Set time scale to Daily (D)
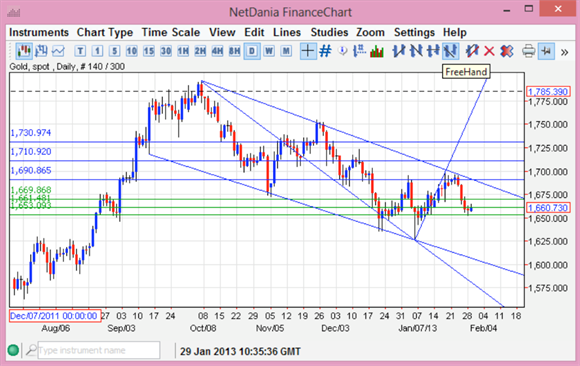The width and height of the screenshot is (580, 366). tap(252, 51)
